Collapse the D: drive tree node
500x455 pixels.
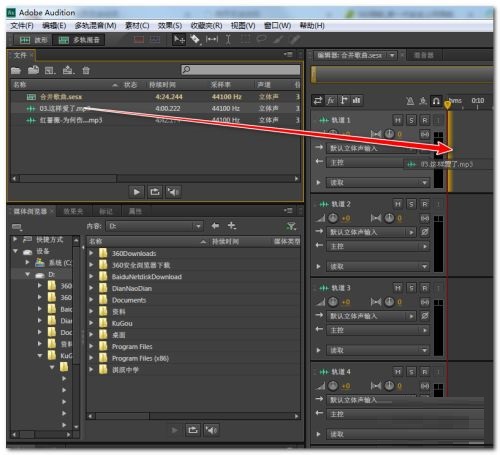pyautogui.click(x=27, y=274)
